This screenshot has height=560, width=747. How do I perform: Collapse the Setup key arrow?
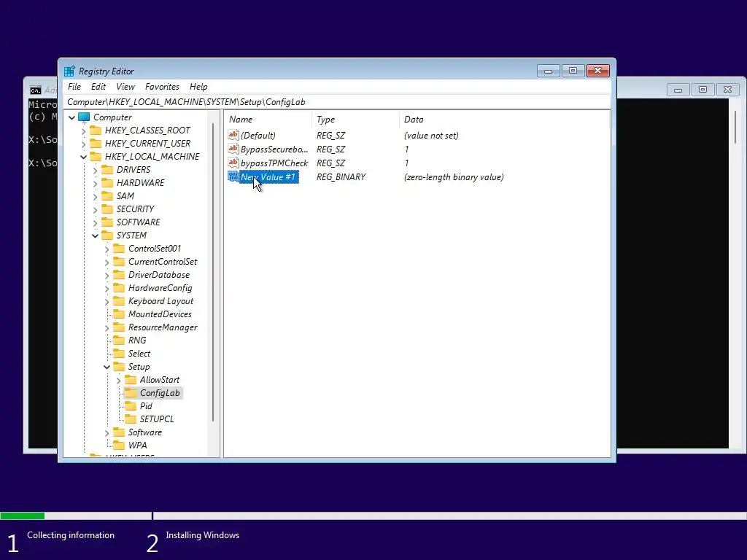coord(107,367)
